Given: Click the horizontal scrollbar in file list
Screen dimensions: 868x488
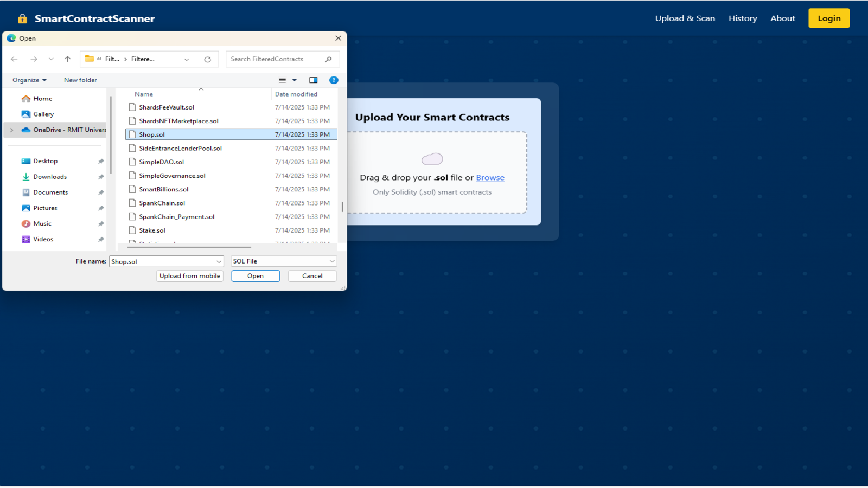Looking at the screenshot, I should coord(189,247).
